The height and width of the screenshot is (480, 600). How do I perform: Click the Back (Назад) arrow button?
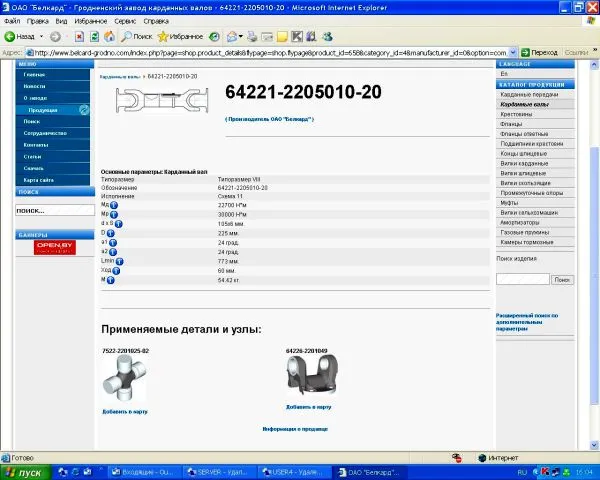[x=20, y=37]
